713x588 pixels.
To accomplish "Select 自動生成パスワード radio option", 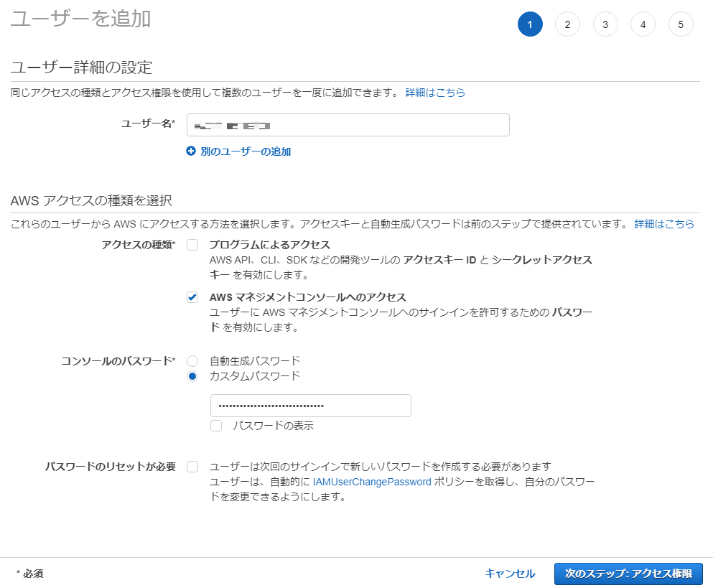I will [x=193, y=361].
